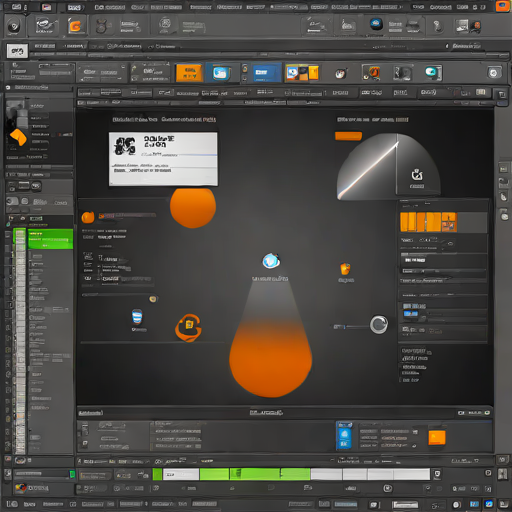The image size is (512, 512).
Task: Select the blue monitor tile in tool strip
Action: point(266,73)
